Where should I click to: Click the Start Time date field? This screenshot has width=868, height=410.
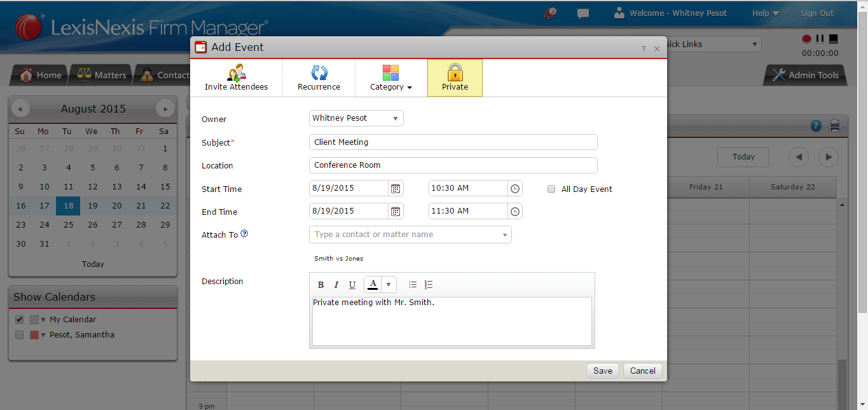tap(348, 188)
